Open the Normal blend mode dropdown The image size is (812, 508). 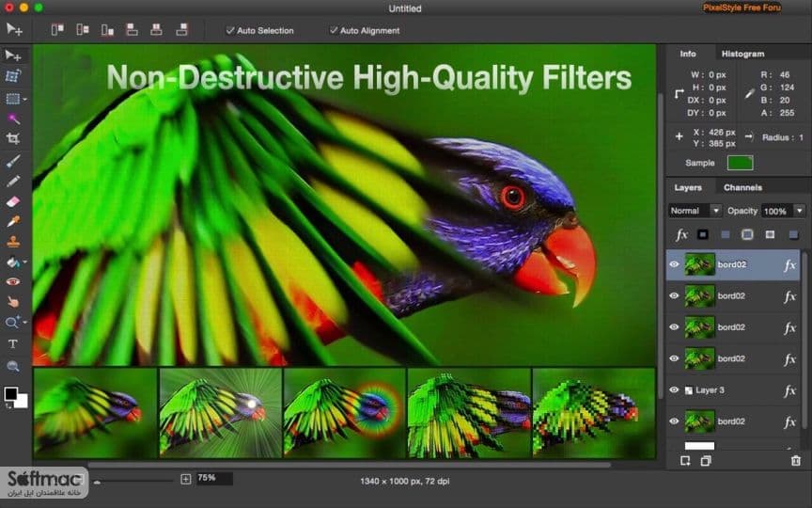(x=695, y=211)
